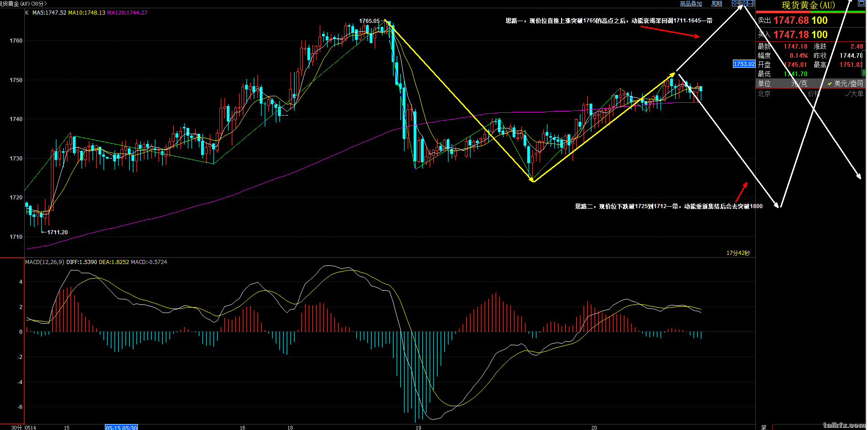Click the 1711.20 low price marker
This screenshot has height=430, width=868.
coord(57,232)
